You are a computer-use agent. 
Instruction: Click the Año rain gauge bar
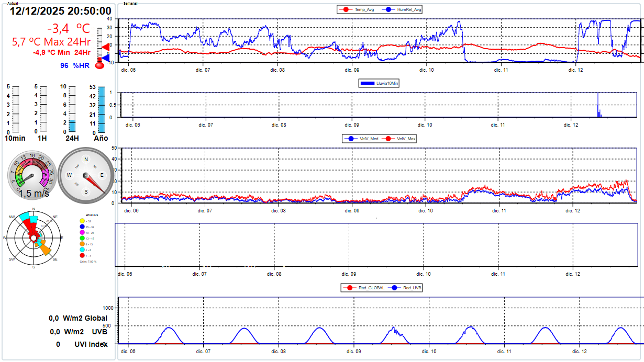[102, 109]
